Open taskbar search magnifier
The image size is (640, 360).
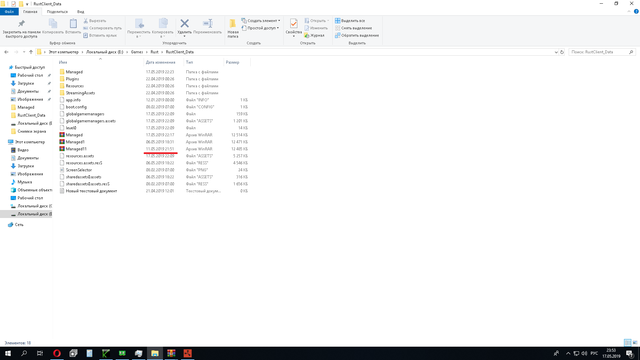24,353
